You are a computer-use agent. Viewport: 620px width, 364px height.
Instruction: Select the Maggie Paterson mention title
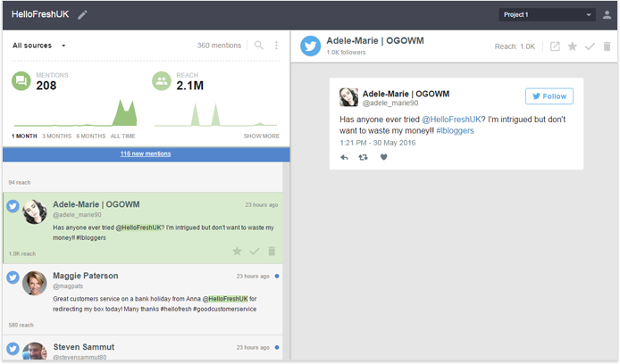pyautogui.click(x=86, y=276)
